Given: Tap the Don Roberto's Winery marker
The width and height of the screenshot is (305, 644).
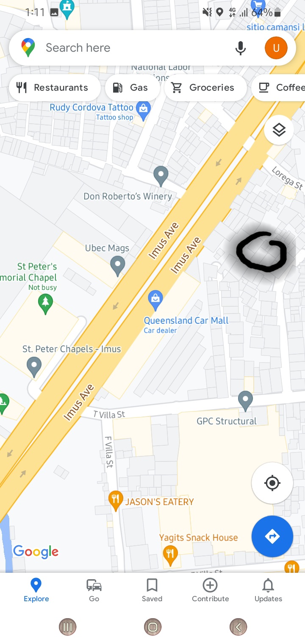Looking at the screenshot, I should click(161, 176).
